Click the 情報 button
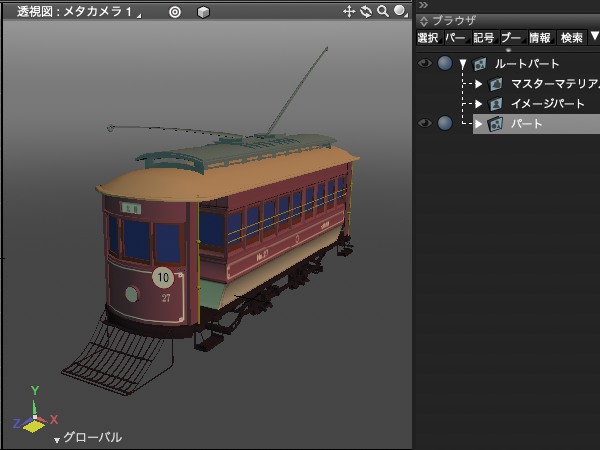 (540, 38)
